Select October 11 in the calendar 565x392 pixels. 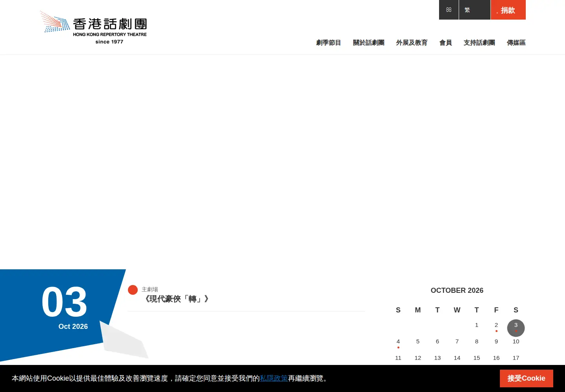click(x=398, y=358)
